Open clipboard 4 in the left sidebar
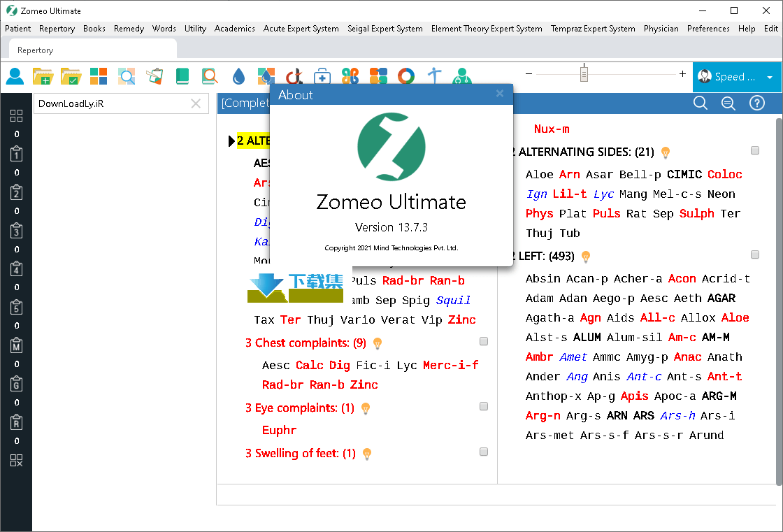 pos(17,268)
